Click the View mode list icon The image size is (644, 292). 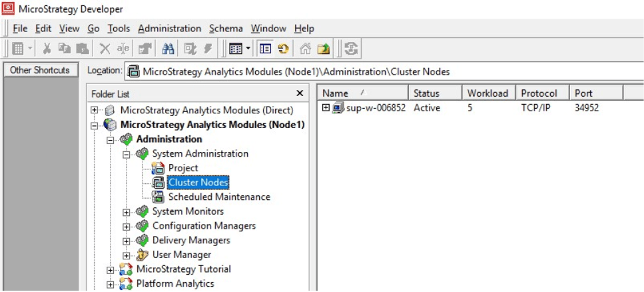pyautogui.click(x=235, y=49)
